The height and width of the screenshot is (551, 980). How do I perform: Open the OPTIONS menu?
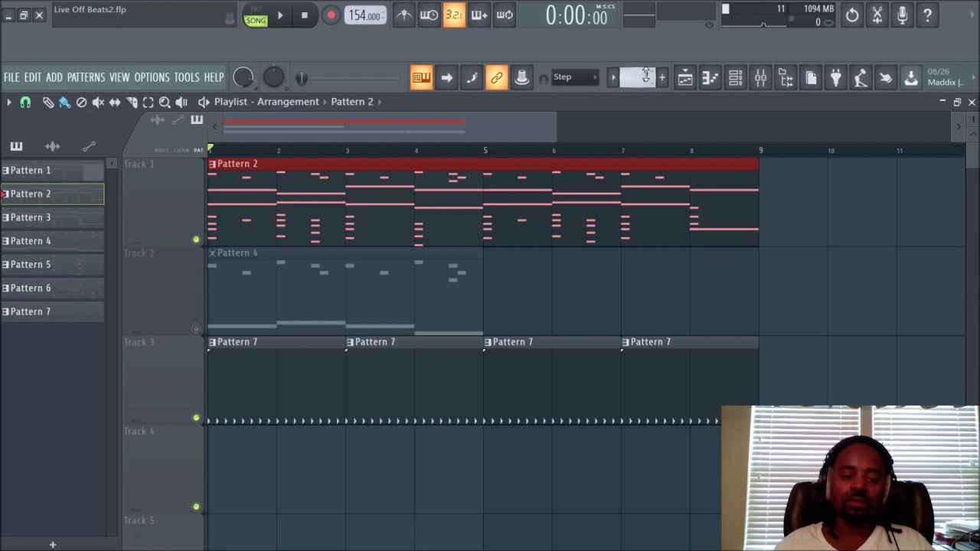pyautogui.click(x=152, y=77)
